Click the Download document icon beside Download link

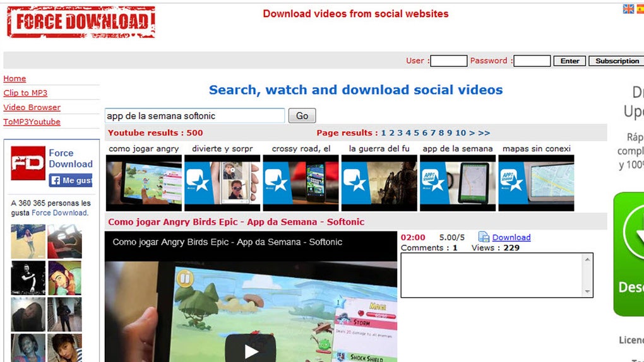coord(484,237)
